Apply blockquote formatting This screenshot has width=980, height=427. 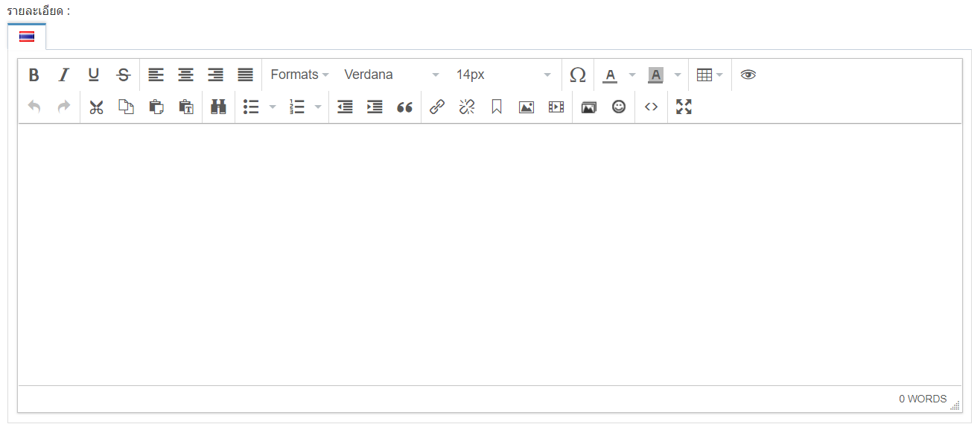point(404,107)
